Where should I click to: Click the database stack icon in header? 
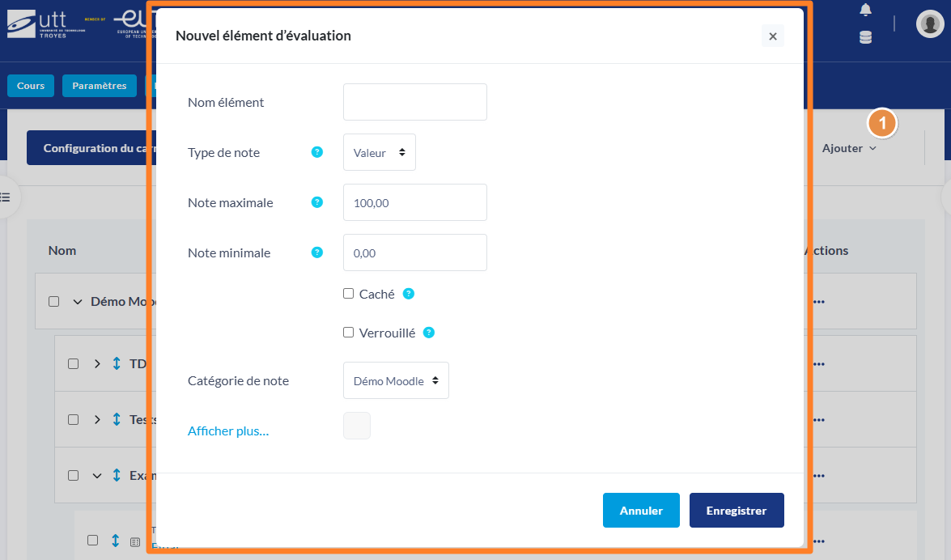[865, 37]
